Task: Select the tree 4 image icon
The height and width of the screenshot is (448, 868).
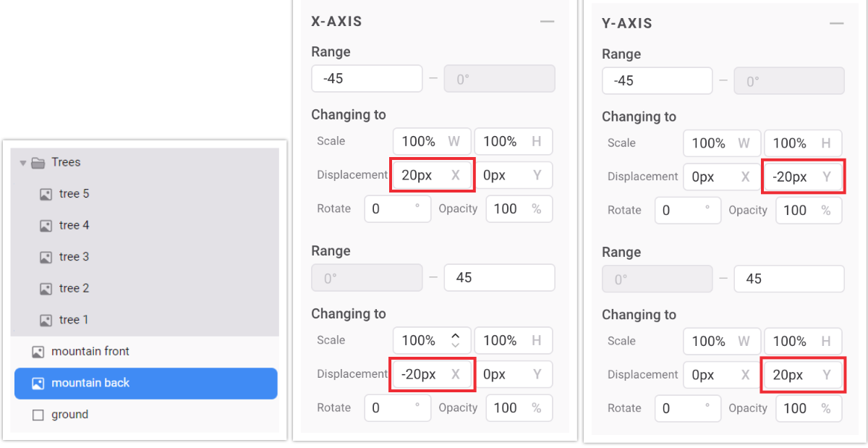Action: point(46,226)
